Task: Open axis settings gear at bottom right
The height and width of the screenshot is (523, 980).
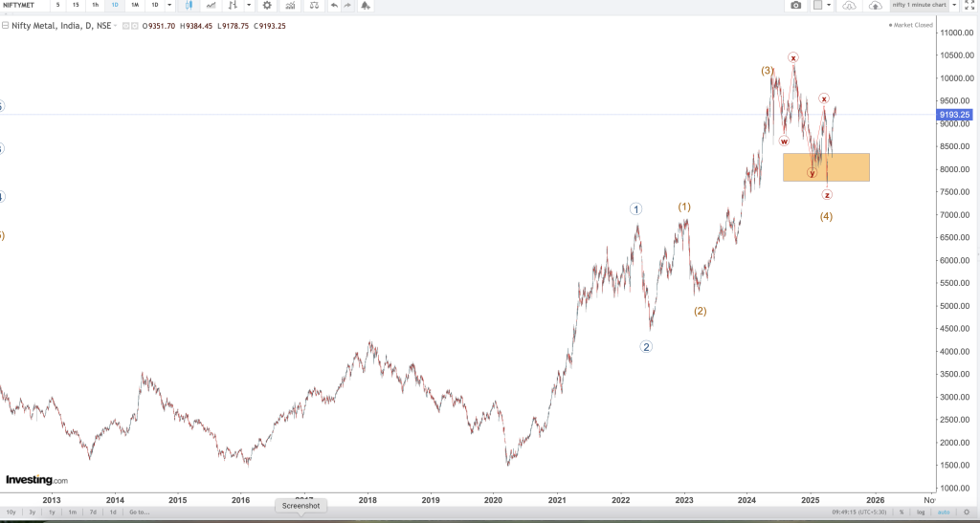Action: pyautogui.click(x=967, y=512)
